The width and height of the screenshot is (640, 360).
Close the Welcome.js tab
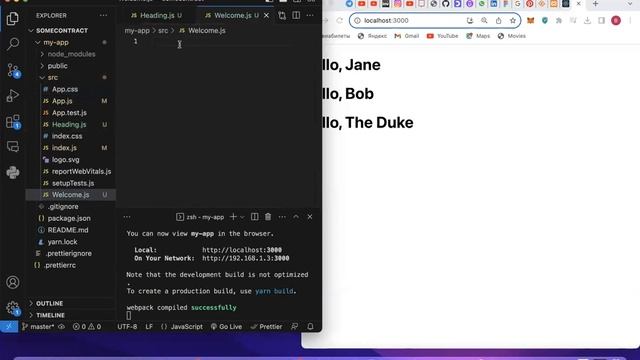point(267,16)
